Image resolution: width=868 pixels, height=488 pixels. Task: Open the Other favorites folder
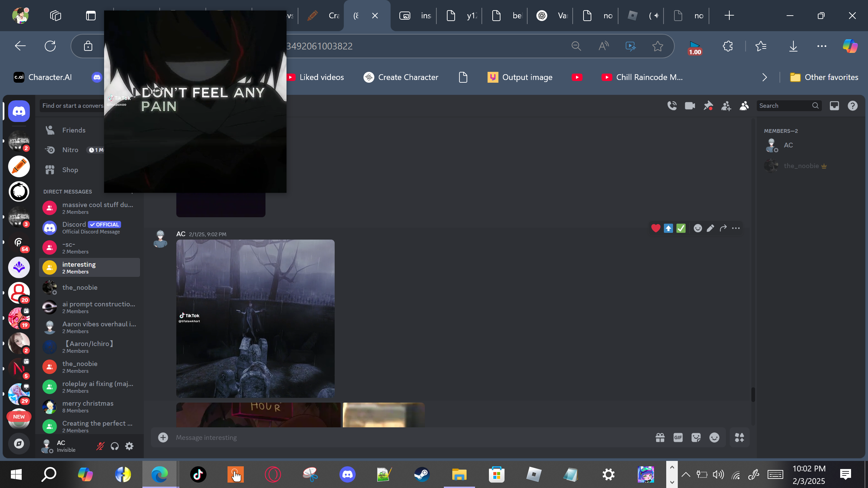(x=824, y=77)
